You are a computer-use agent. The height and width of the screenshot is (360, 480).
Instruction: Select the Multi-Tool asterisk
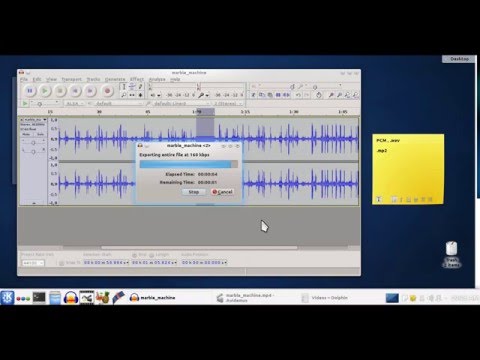click(x=140, y=95)
